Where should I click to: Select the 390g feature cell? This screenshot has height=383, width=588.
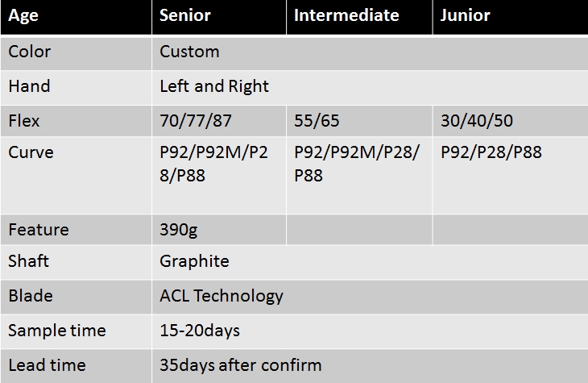[x=219, y=230]
